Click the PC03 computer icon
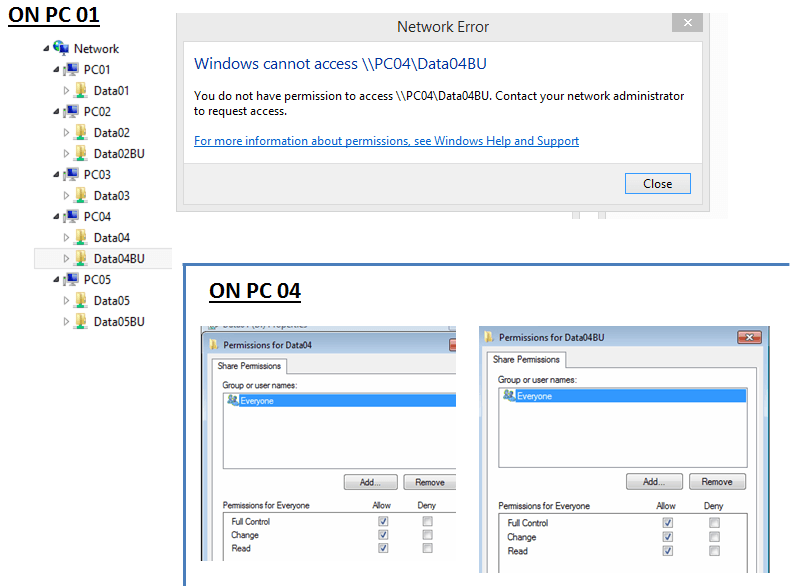791x586 pixels. pyautogui.click(x=71, y=174)
